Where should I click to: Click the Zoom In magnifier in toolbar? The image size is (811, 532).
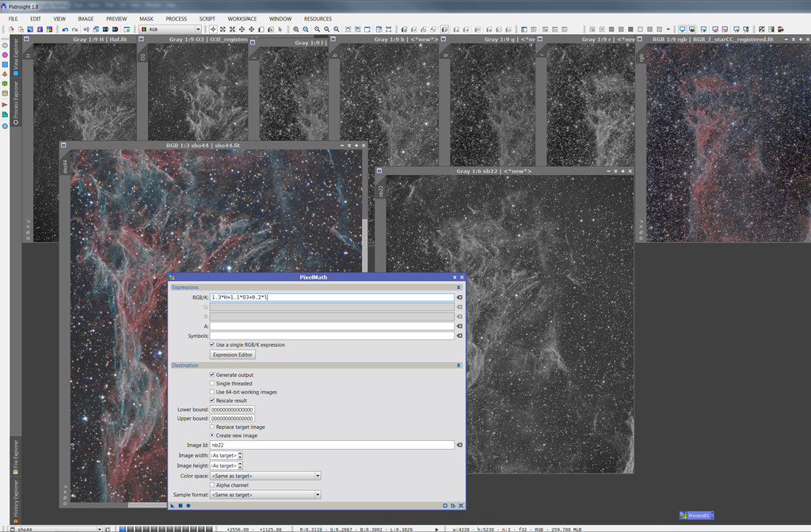[x=296, y=29]
